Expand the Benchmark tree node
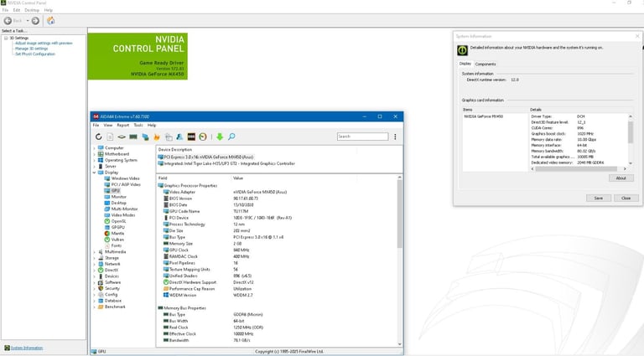The height and width of the screenshot is (356, 644). (x=95, y=307)
